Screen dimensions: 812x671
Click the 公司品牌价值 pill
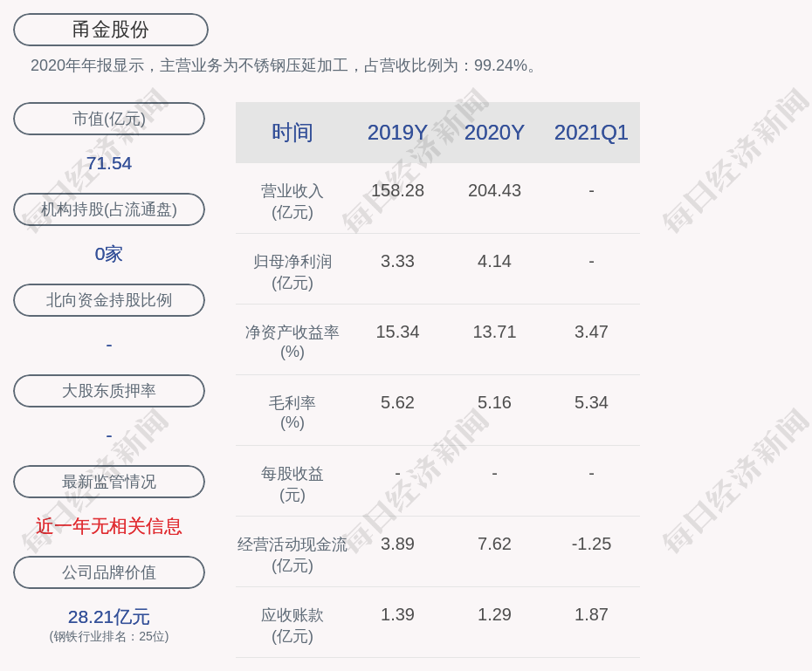(x=109, y=572)
